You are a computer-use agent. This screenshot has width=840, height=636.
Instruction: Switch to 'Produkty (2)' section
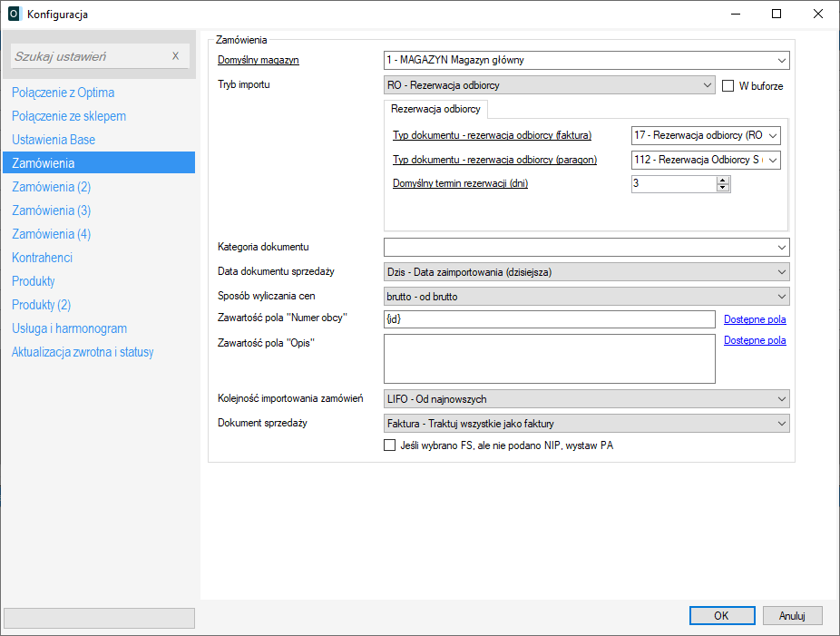click(41, 305)
